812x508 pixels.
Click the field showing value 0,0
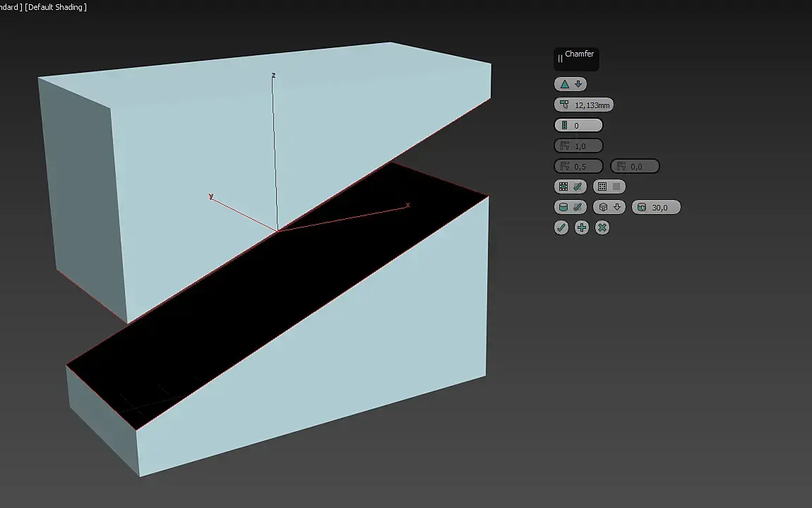pos(635,166)
